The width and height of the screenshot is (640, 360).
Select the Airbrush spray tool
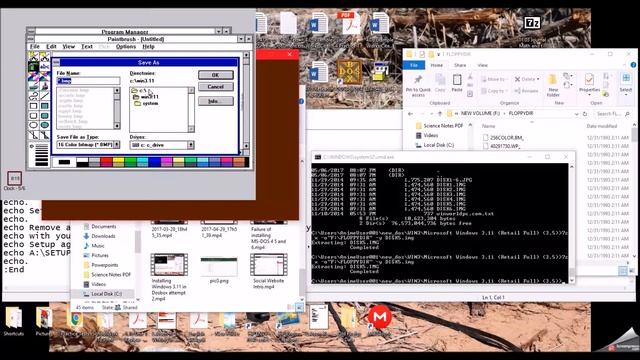[33, 66]
